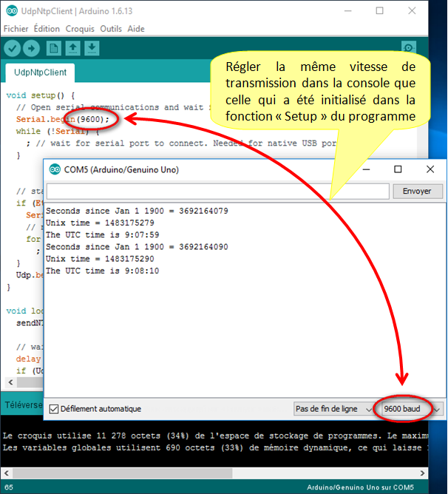Viewport: 448px width, 494px height.
Task: Create a new sketch with the New icon
Action: [x=53, y=49]
